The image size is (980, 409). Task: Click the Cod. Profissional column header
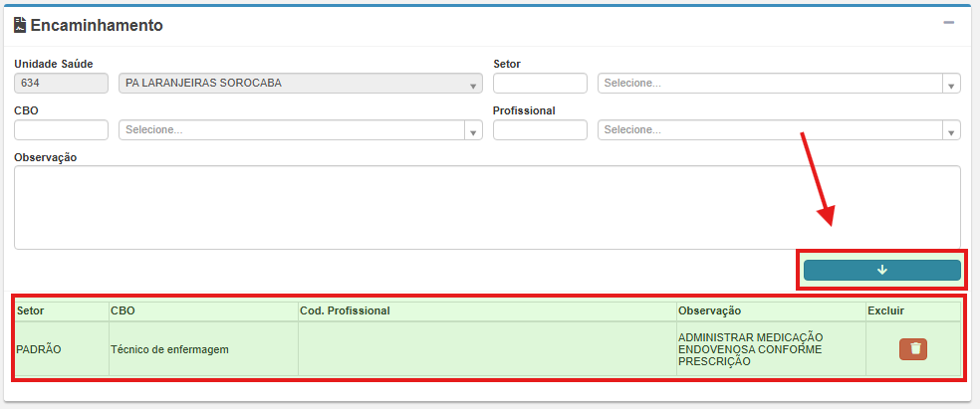[x=345, y=310]
